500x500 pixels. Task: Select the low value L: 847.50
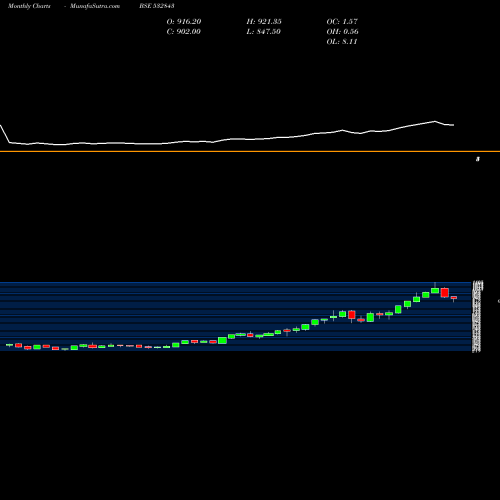(263, 31)
